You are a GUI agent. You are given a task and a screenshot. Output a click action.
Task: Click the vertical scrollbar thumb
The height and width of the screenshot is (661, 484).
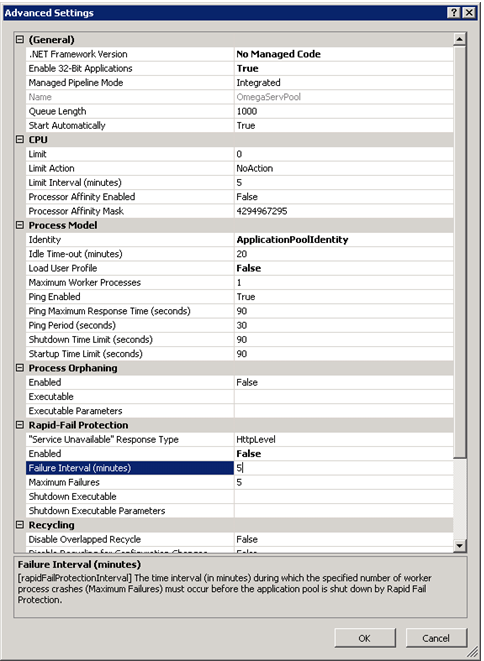click(x=460, y=252)
